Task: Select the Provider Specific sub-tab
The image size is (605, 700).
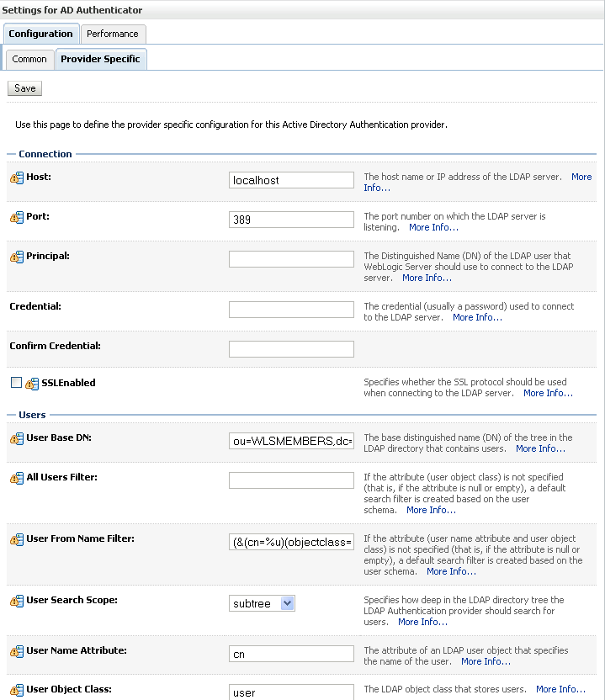Action: click(100, 60)
